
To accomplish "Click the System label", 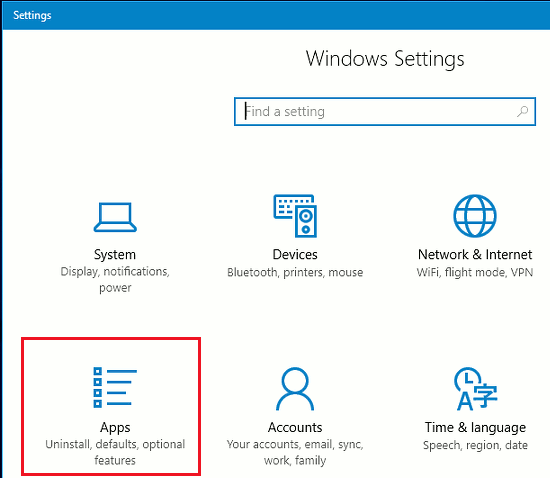I will 115,255.
